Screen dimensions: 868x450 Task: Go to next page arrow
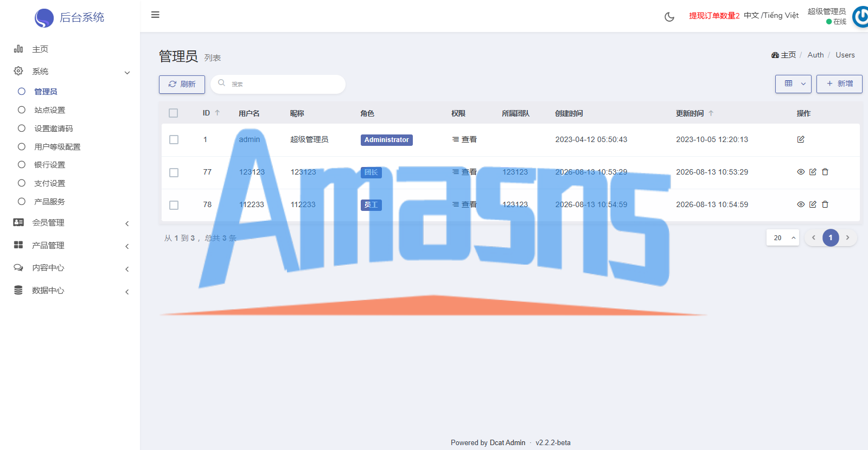[847, 237]
